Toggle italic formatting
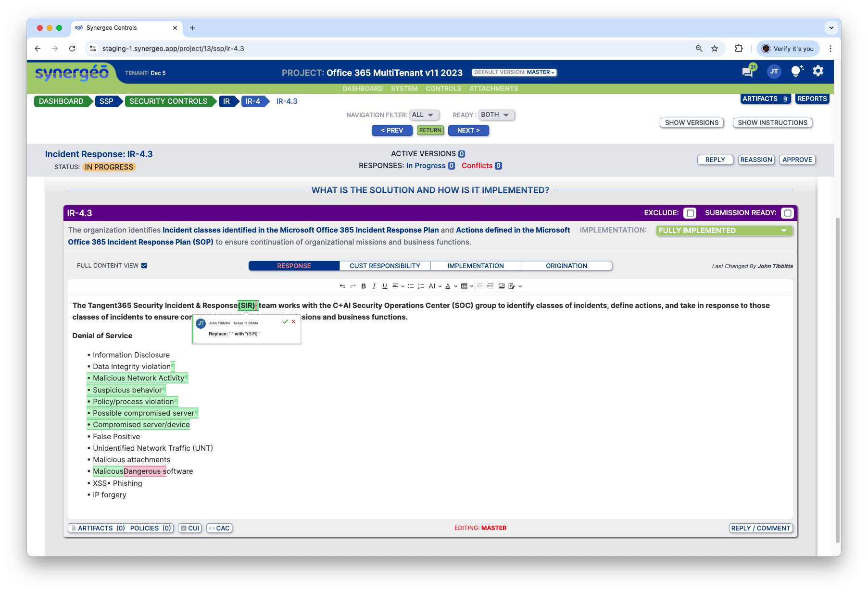Image resolution: width=868 pixels, height=592 pixels. (x=374, y=286)
